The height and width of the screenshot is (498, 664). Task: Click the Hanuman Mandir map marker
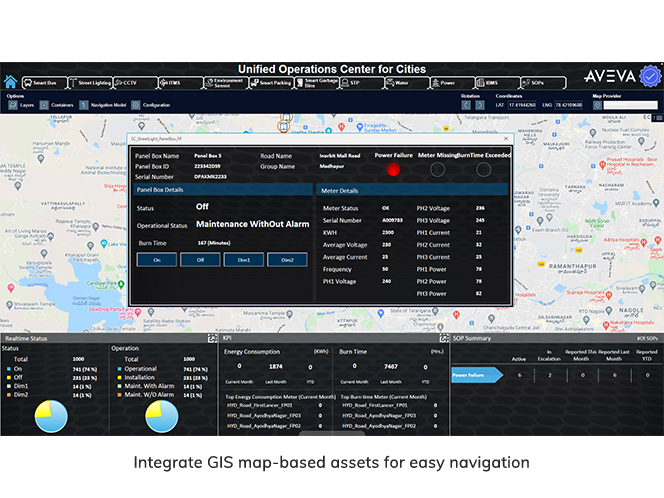[41, 158]
